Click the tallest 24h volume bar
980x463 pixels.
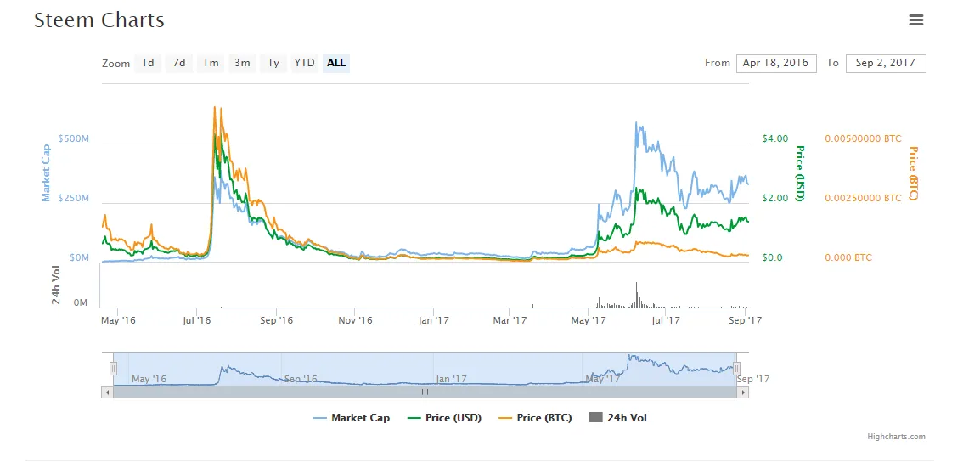[636, 295]
